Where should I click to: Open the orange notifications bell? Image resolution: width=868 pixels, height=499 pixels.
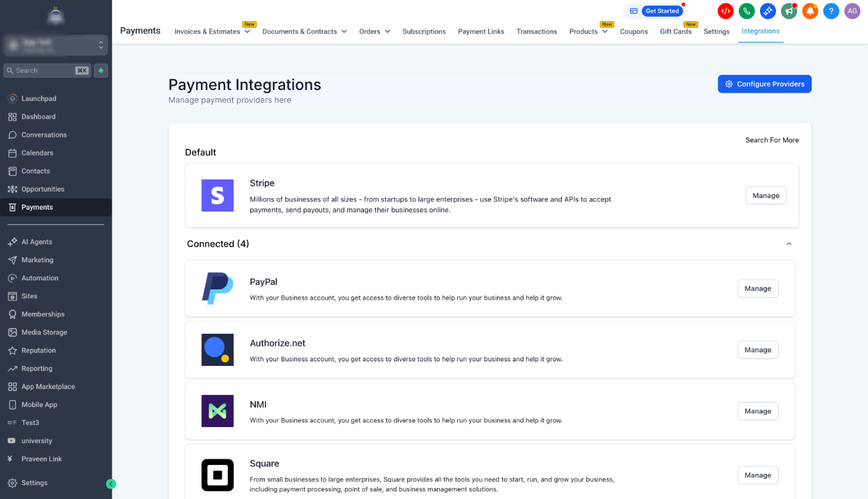click(x=810, y=11)
